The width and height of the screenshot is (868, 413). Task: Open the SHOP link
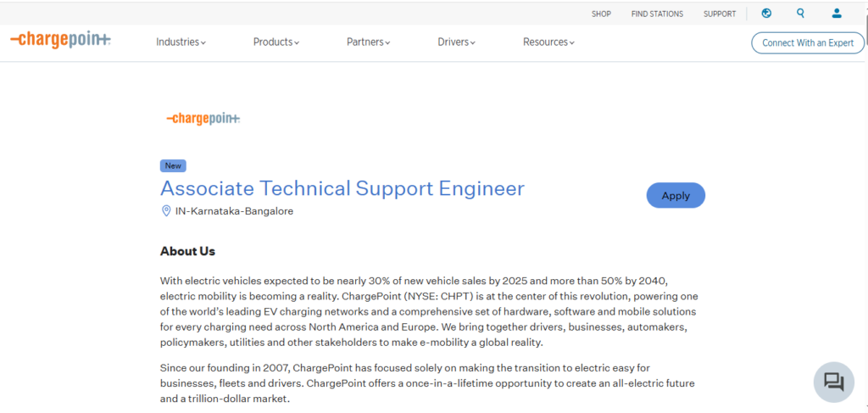coord(601,14)
